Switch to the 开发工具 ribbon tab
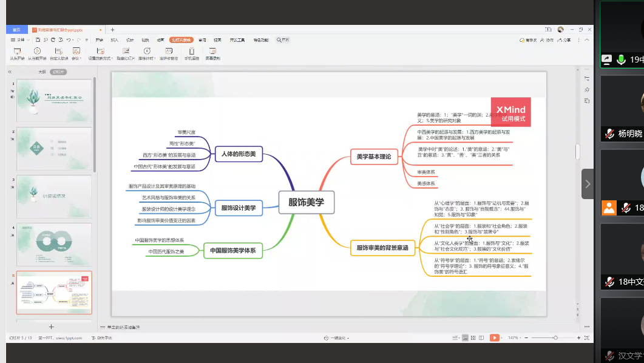 [x=237, y=40]
